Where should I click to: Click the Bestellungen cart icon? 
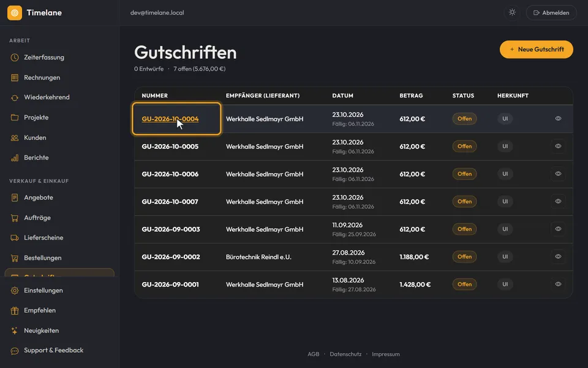coord(15,258)
